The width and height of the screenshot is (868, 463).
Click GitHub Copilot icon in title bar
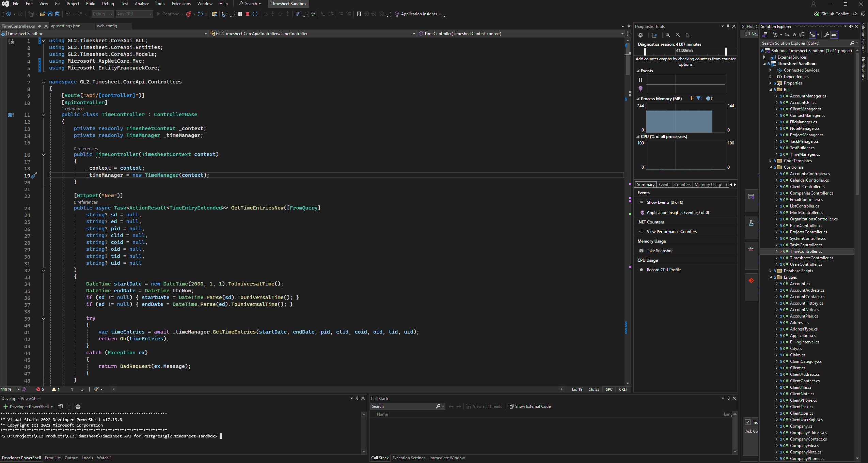pos(817,14)
